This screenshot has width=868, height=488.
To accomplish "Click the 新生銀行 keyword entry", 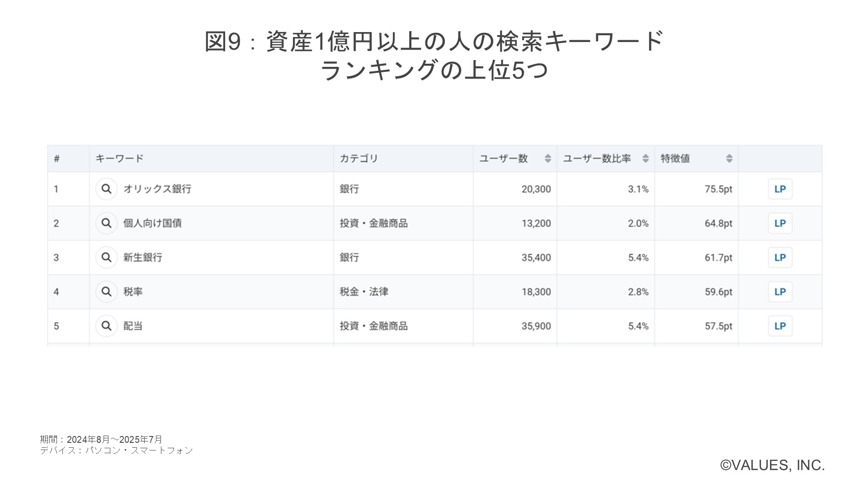I will pyautogui.click(x=143, y=258).
